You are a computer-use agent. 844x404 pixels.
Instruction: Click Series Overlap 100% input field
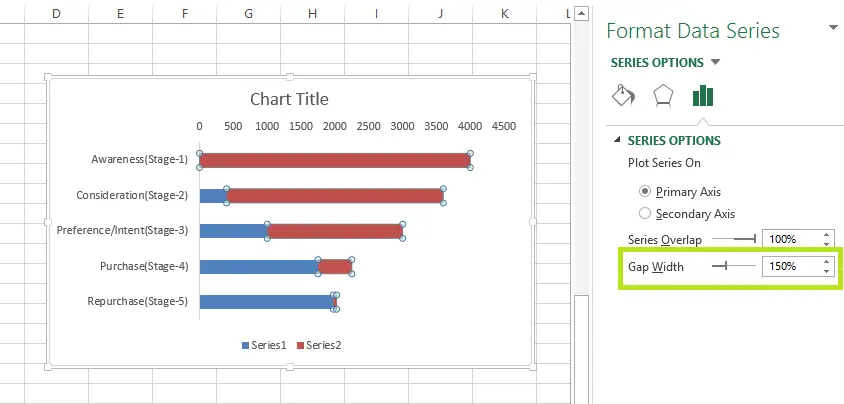coord(791,239)
